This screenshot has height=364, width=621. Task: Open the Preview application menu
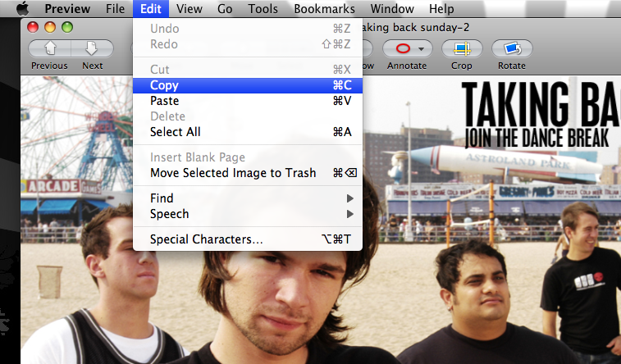point(67,8)
